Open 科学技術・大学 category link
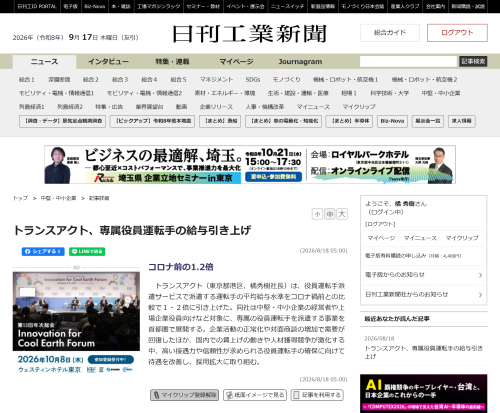Image resolution: width=500 pixels, height=413 pixels. click(x=389, y=93)
